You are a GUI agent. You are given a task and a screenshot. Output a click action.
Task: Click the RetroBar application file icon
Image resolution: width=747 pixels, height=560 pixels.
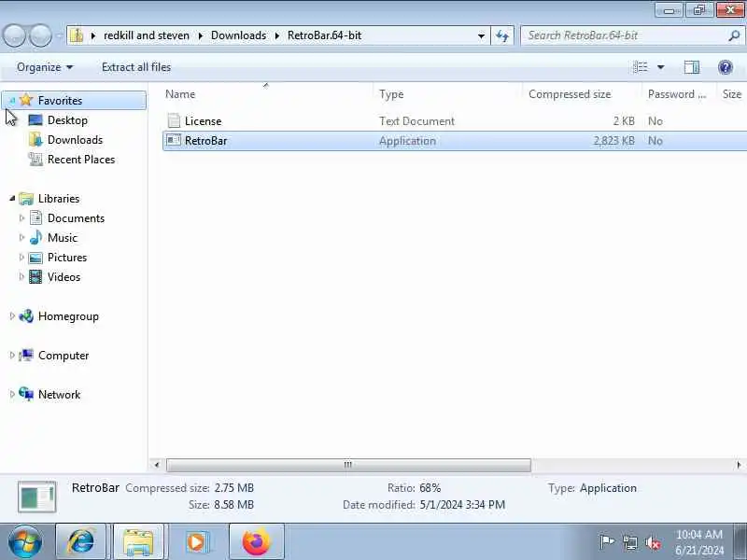pos(174,141)
